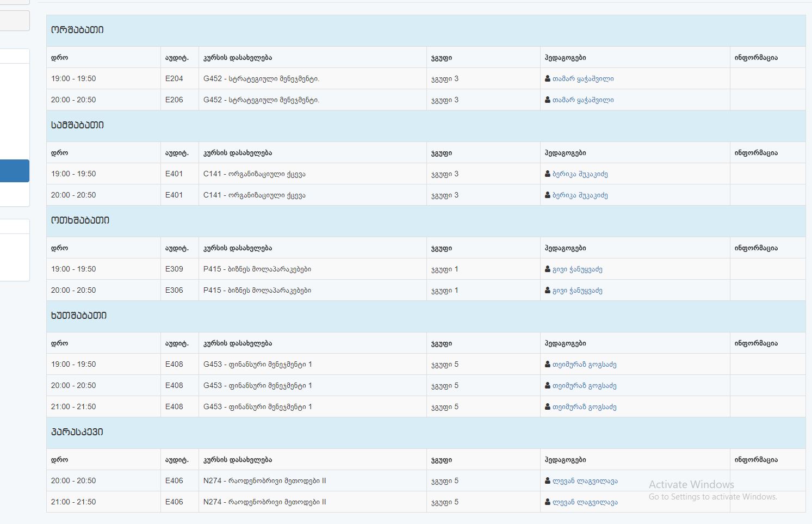Click the day heading "პარასკევი"
This screenshot has width=812, height=524.
click(x=77, y=432)
